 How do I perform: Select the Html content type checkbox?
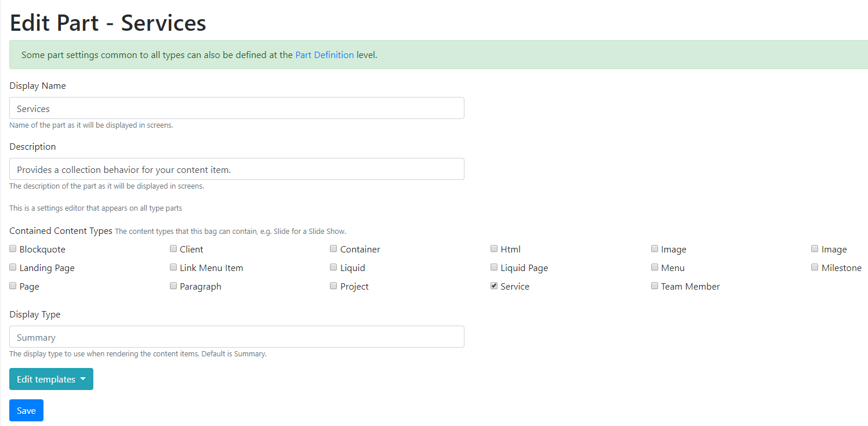click(x=494, y=248)
